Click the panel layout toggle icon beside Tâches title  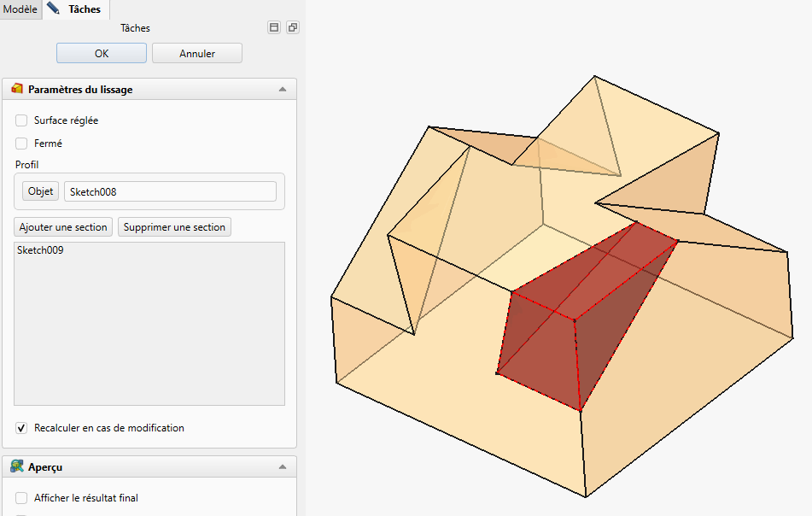274,28
